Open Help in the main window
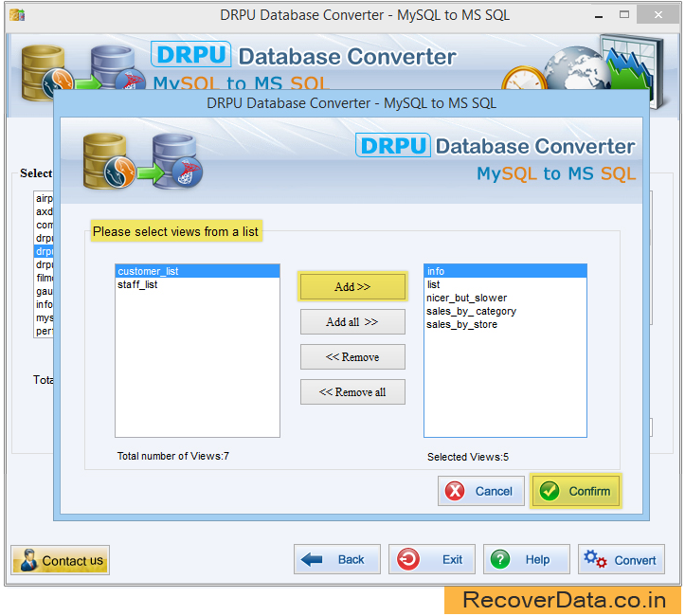 click(x=527, y=559)
